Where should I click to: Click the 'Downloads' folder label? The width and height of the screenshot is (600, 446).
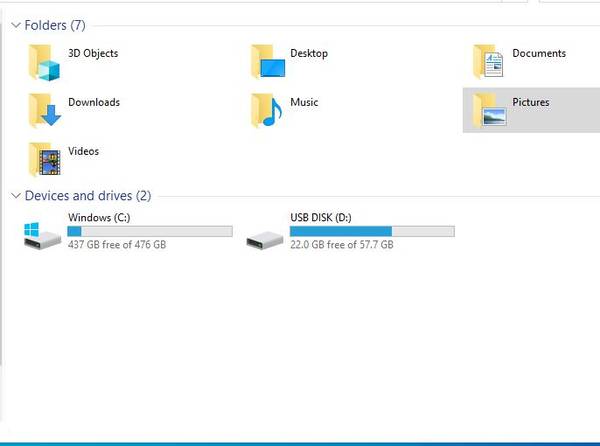pyautogui.click(x=94, y=102)
